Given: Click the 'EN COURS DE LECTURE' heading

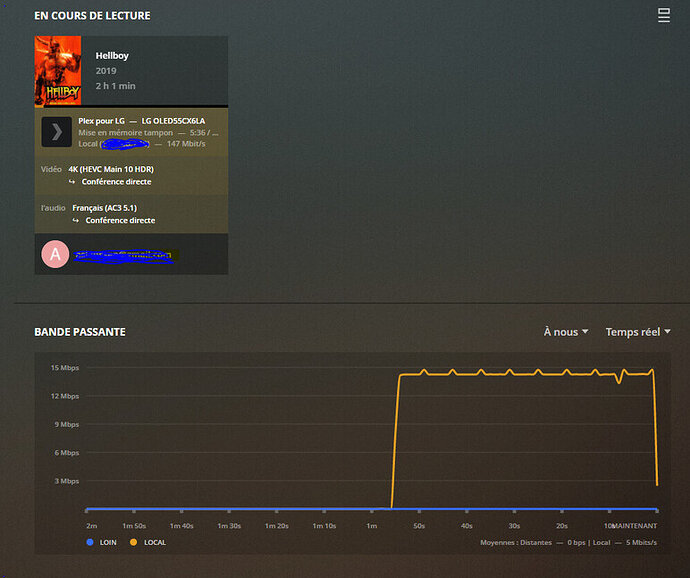Looking at the screenshot, I should 92,16.
